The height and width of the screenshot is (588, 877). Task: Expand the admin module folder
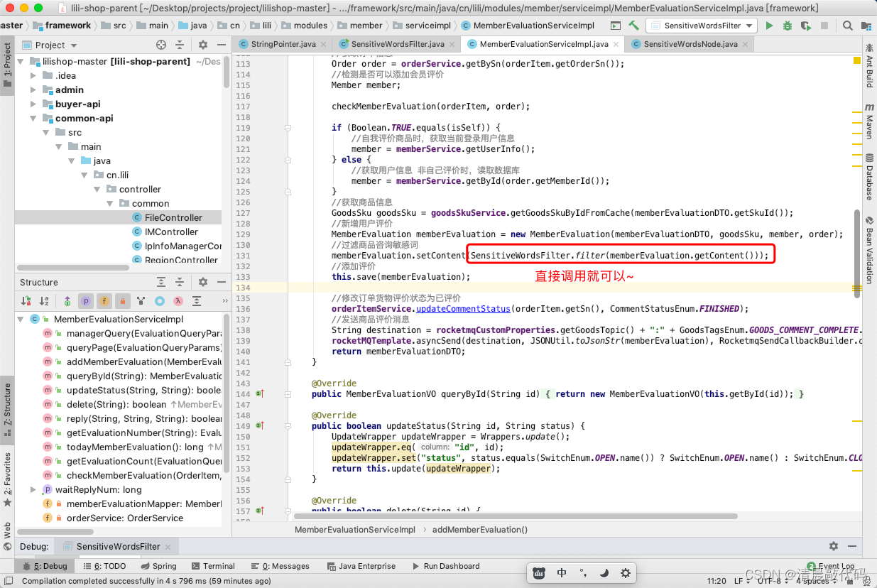(33, 90)
